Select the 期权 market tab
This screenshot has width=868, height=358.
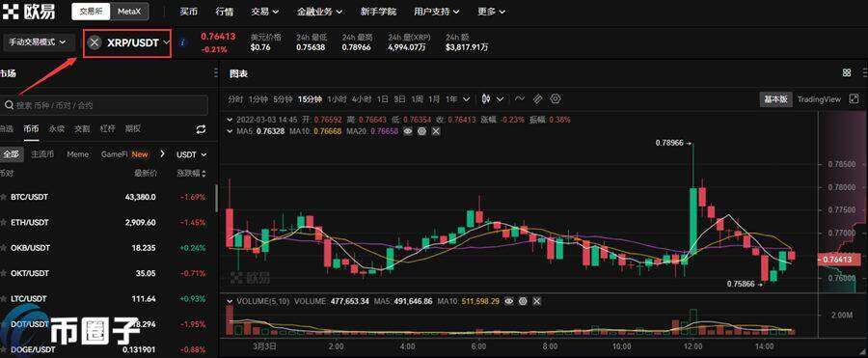coord(133,128)
